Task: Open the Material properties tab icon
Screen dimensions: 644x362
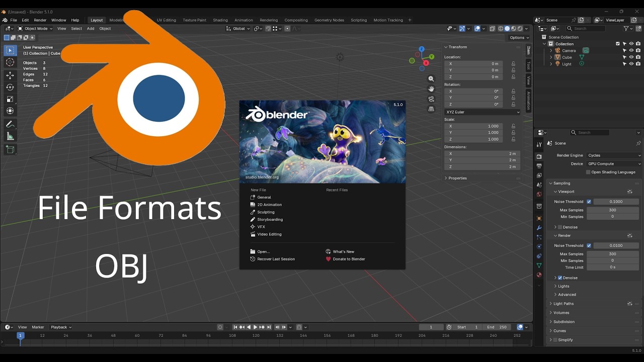Action: click(539, 275)
